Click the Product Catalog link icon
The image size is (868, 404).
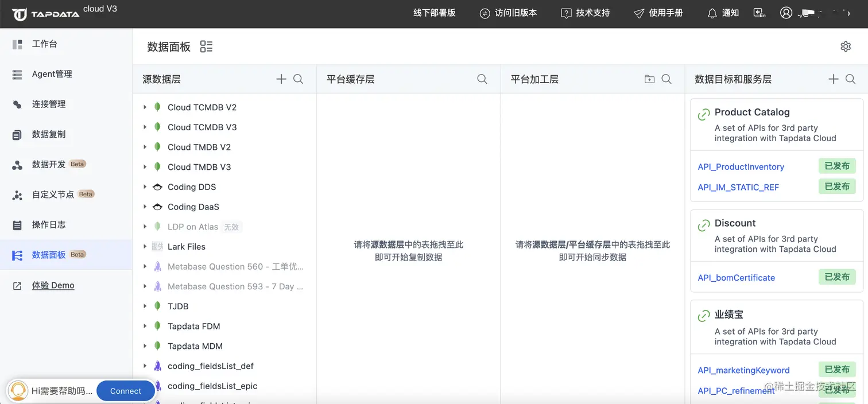(x=704, y=115)
